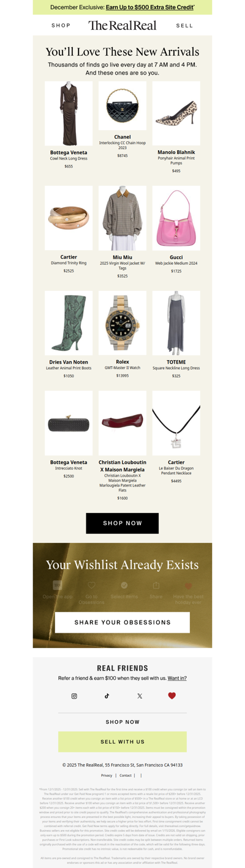View the Chanel CC Chain Hoop bag image
This screenshot has width=245, height=868.
click(123, 106)
